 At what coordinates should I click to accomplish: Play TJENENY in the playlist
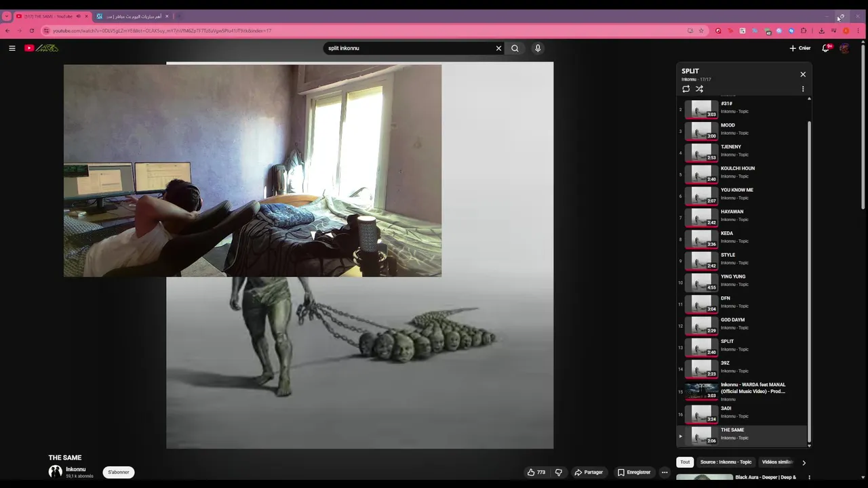tap(742, 152)
